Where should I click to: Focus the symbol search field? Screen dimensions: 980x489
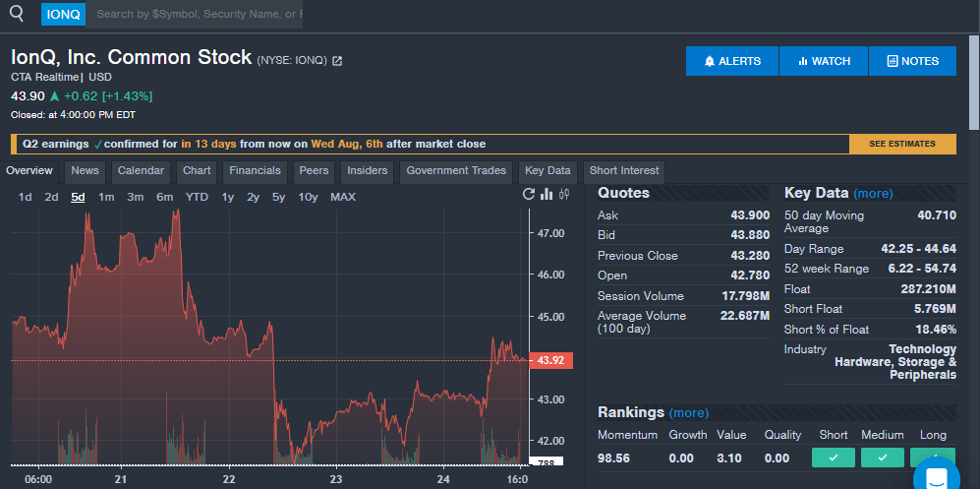coord(195,14)
